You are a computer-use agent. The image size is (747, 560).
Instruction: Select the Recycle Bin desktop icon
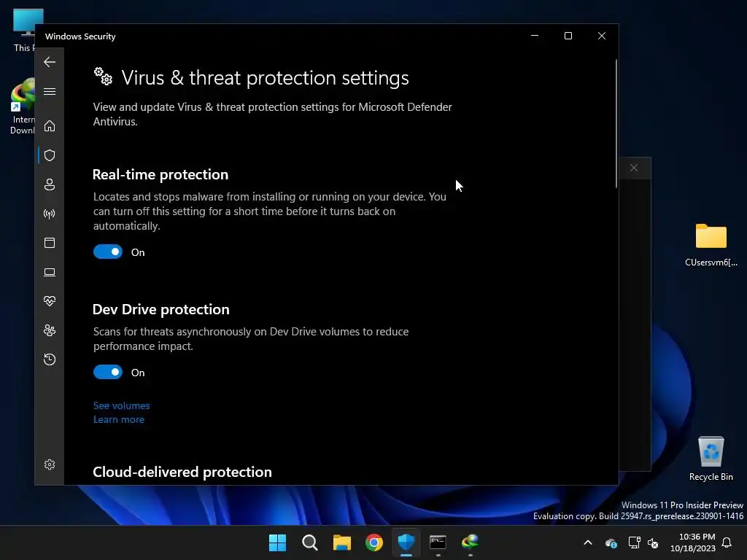711,459
